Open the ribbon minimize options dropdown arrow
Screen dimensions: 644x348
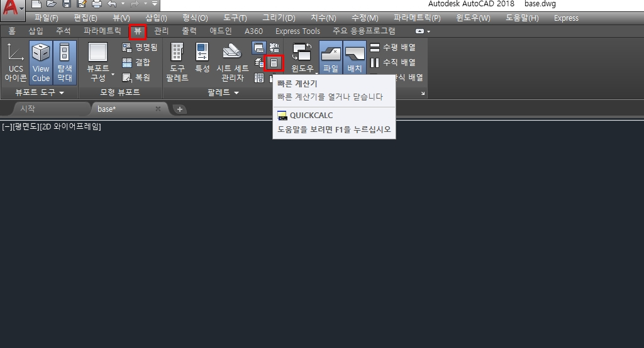pyautogui.click(x=428, y=31)
